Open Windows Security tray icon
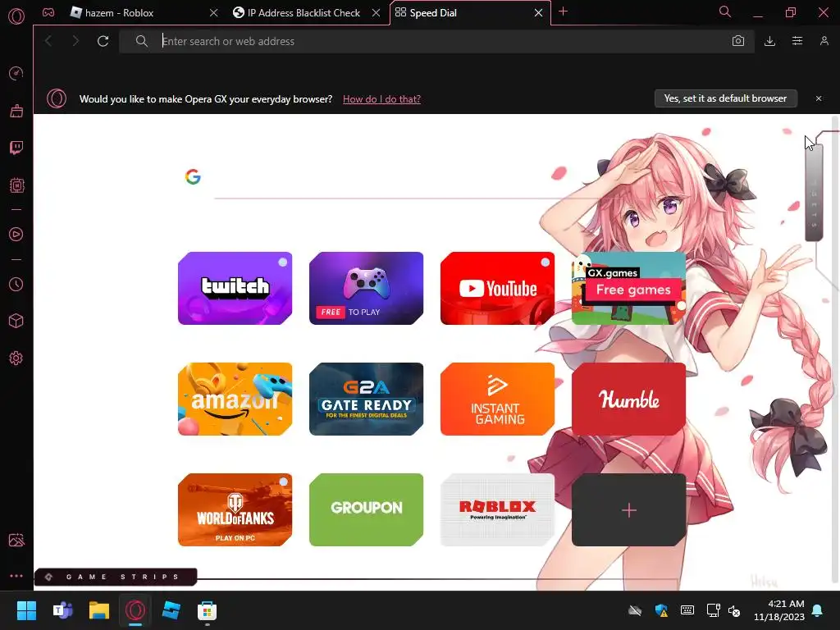 662,610
